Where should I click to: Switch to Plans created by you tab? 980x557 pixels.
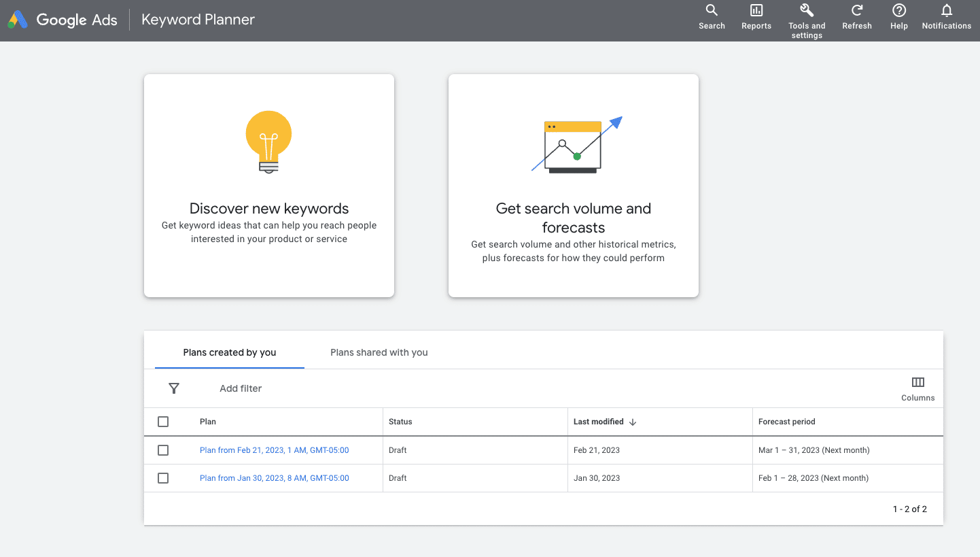pos(230,352)
